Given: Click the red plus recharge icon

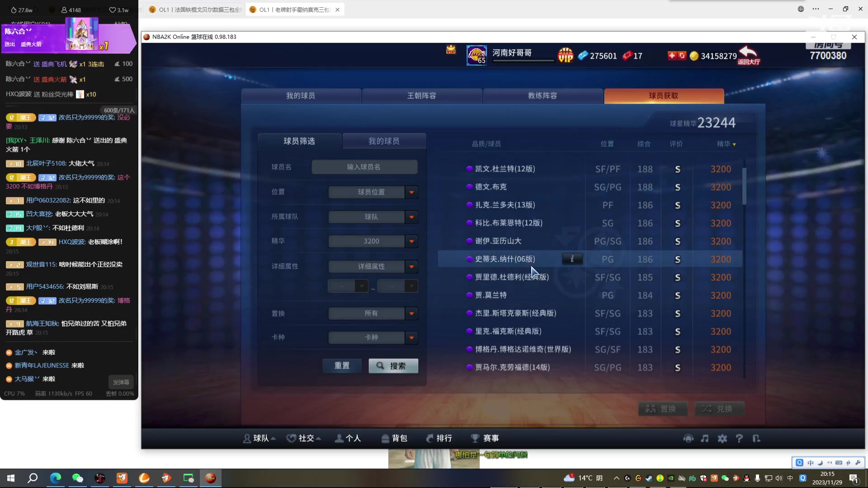Looking at the screenshot, I should pyautogui.click(x=672, y=56).
